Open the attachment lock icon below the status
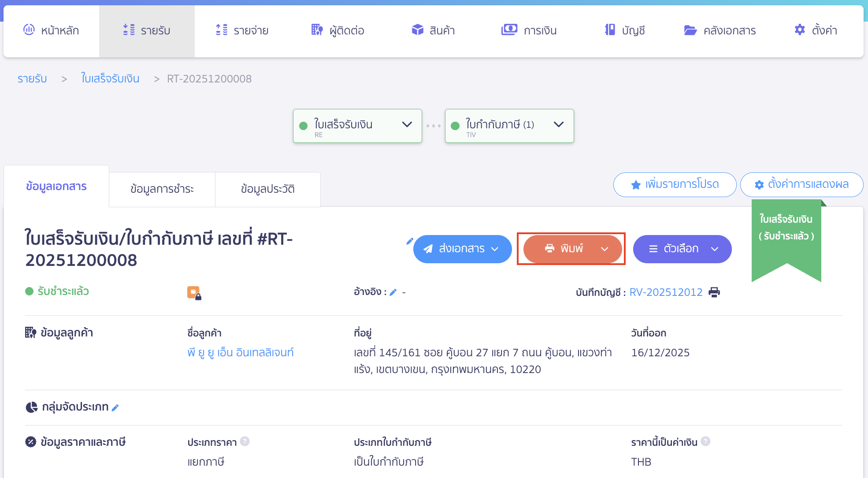 (194, 292)
